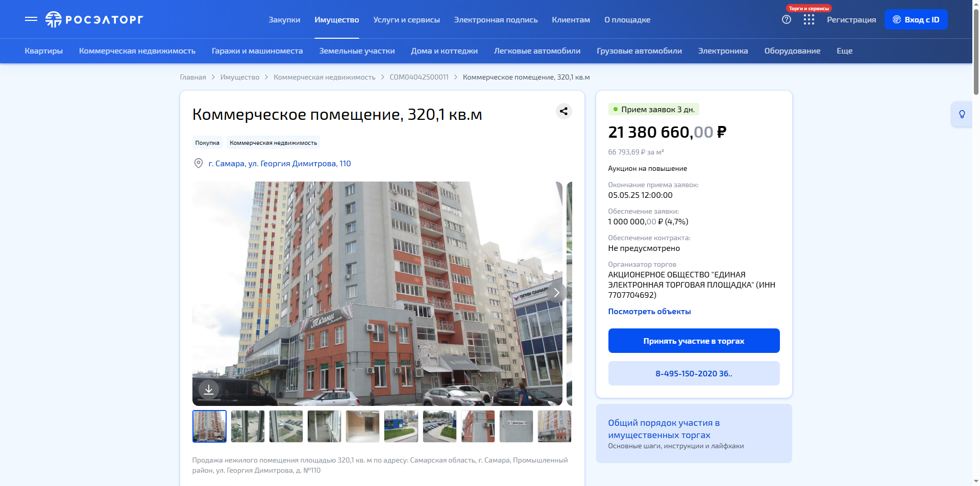The height and width of the screenshot is (486, 980).
Task: Click Посмотреть объекты link
Action: pyautogui.click(x=649, y=312)
